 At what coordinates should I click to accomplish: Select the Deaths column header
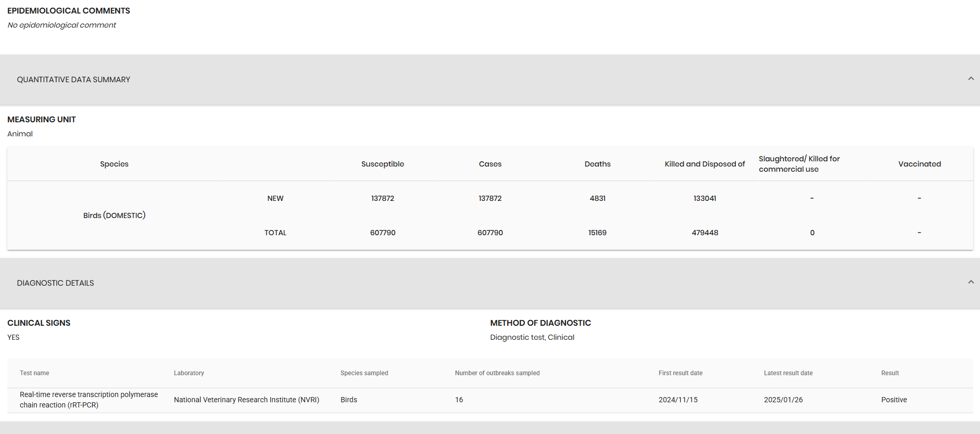(x=597, y=164)
